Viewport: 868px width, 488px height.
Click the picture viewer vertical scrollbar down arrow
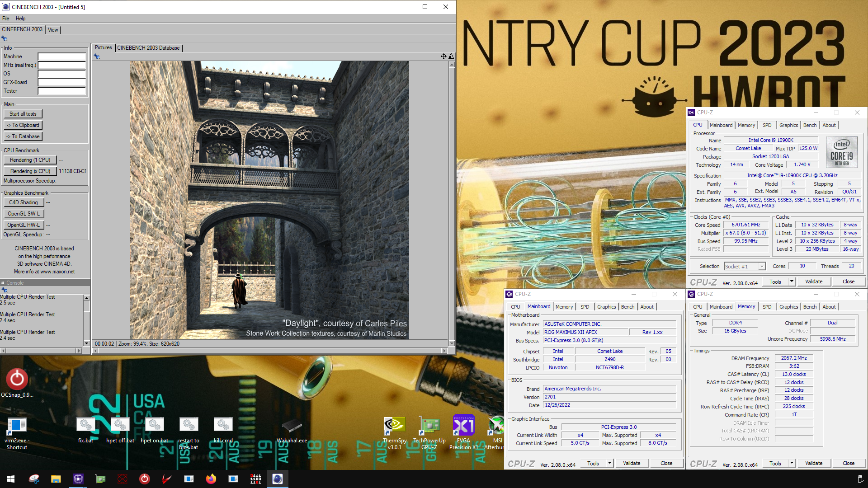[x=451, y=343]
